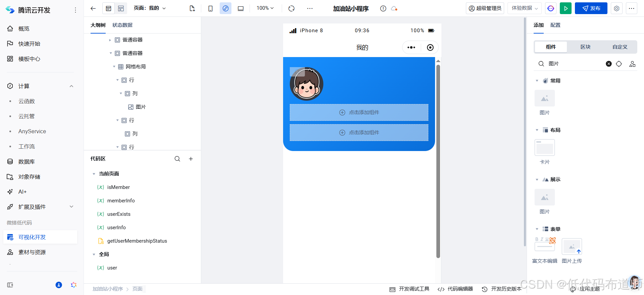Collapse the 常用 component group

click(x=537, y=81)
